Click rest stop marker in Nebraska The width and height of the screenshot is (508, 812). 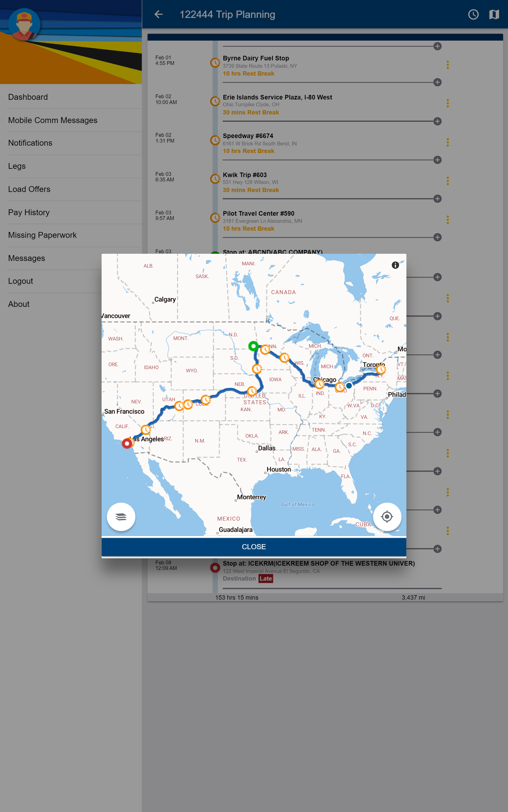click(x=252, y=391)
